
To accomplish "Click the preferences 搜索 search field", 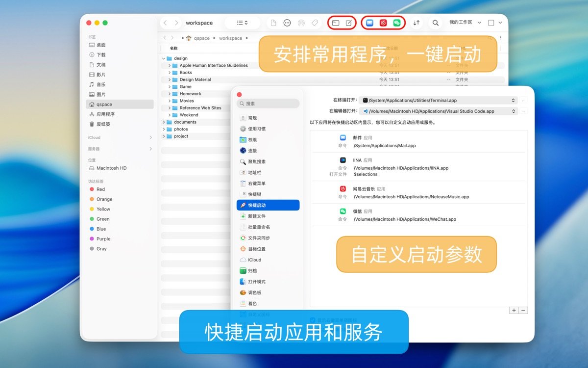I will point(268,104).
